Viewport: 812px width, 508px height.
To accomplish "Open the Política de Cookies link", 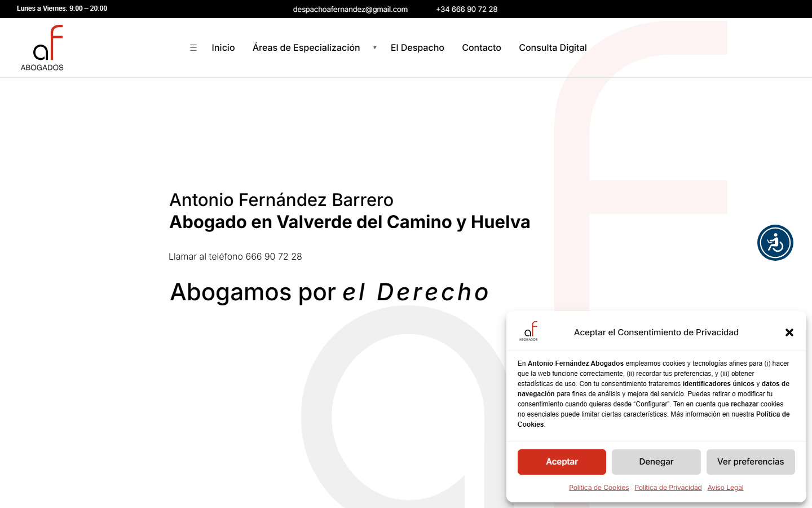I will (x=599, y=488).
